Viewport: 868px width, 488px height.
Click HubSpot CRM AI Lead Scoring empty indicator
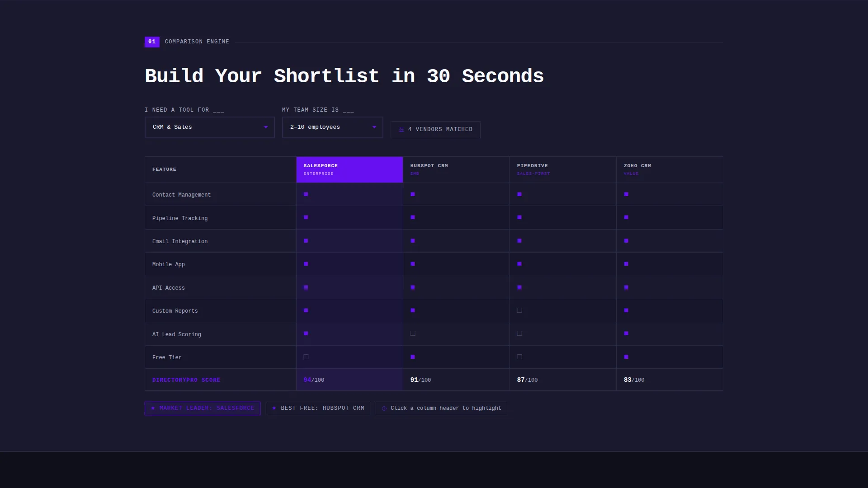413,333
